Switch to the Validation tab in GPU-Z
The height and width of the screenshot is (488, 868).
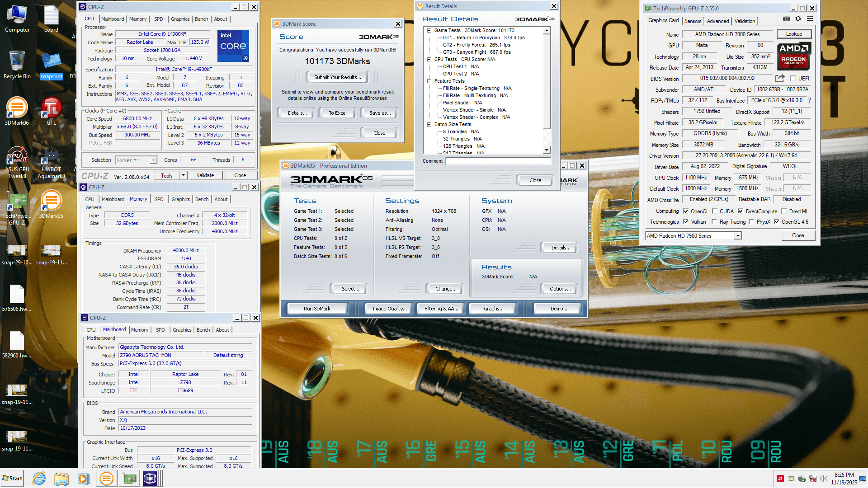pos(745,21)
